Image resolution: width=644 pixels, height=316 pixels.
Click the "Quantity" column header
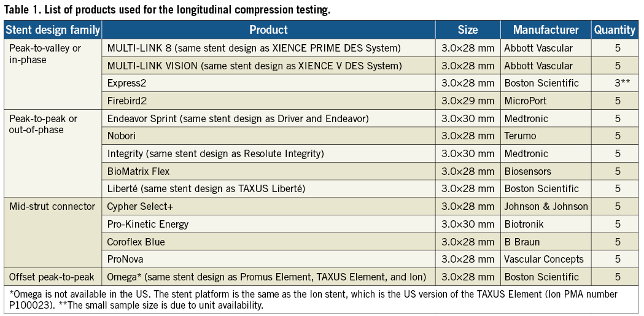[x=615, y=29]
